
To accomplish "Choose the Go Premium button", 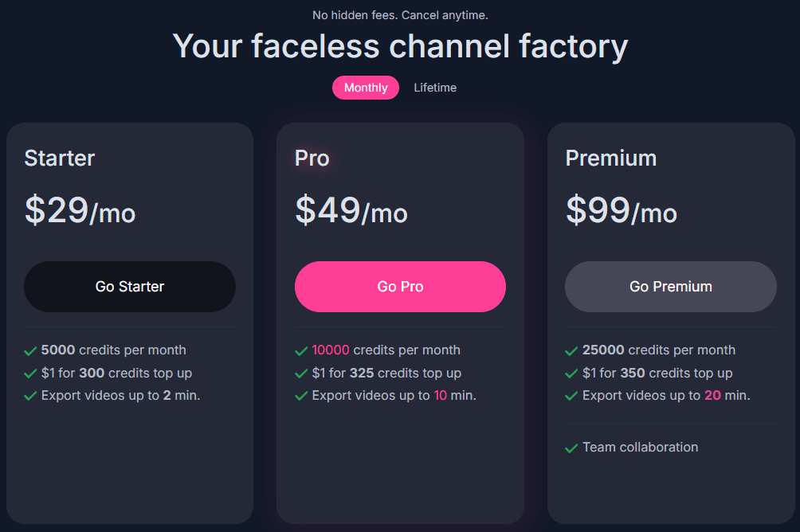I will 670,287.
